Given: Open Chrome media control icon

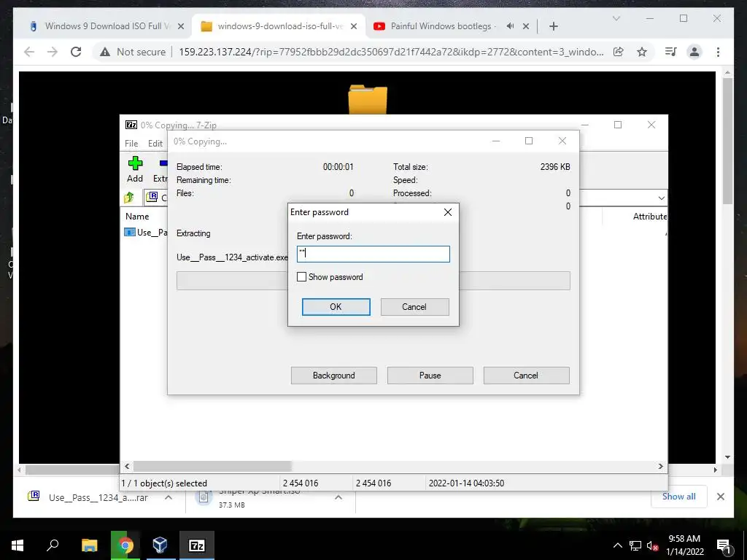Looking at the screenshot, I should [671, 52].
